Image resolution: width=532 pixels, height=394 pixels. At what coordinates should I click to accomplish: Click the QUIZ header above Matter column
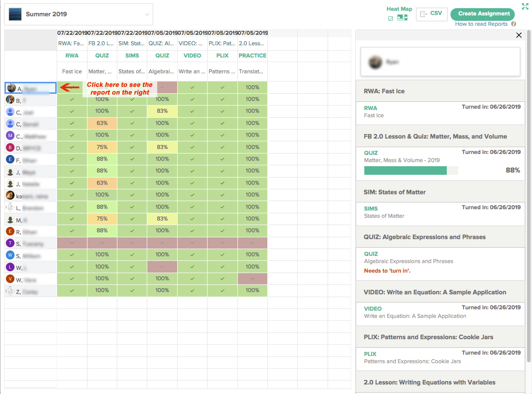coord(102,56)
